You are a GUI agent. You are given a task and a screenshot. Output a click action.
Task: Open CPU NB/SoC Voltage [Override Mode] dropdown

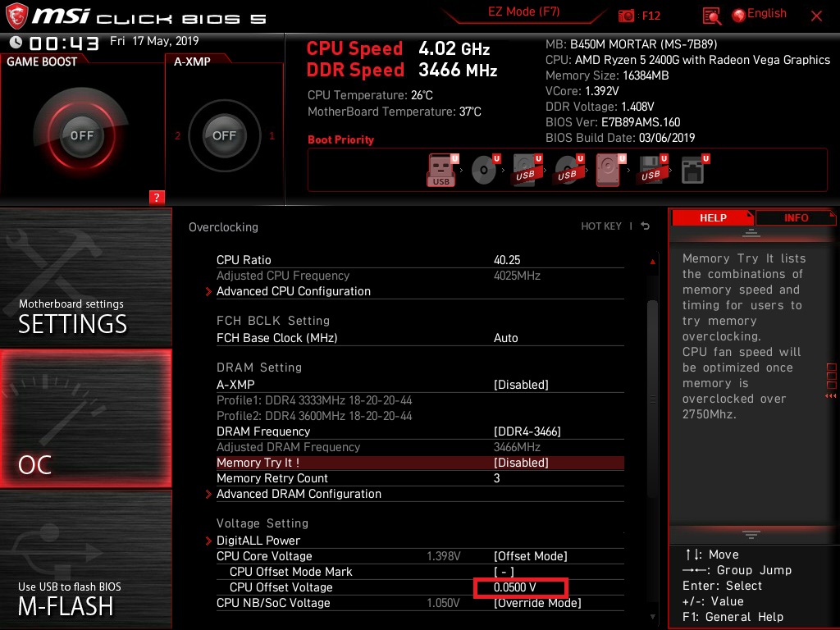coord(537,603)
